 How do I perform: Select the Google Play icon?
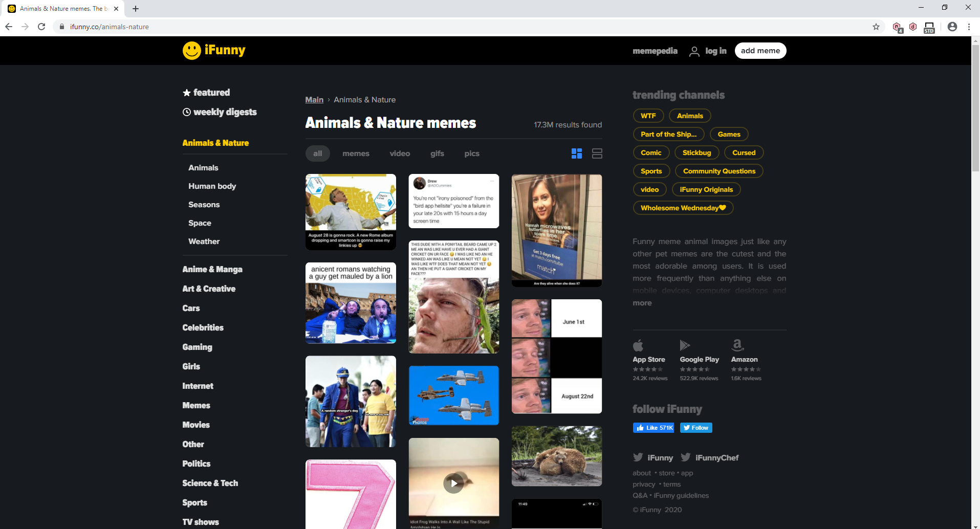(685, 345)
